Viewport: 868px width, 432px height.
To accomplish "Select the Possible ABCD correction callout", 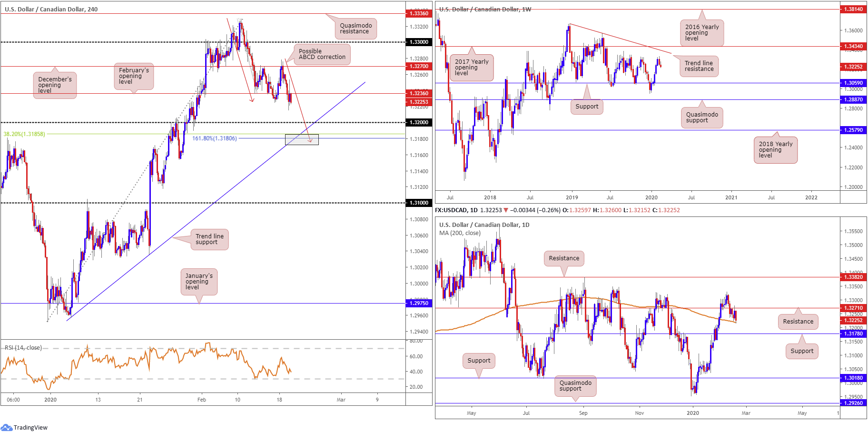I will coord(322,54).
